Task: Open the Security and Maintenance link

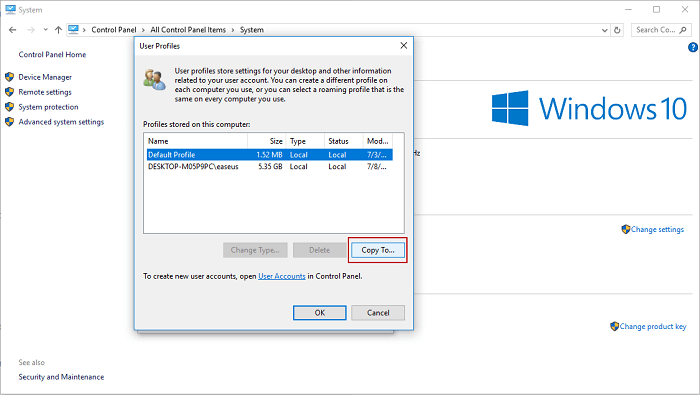Action: pyautogui.click(x=61, y=377)
